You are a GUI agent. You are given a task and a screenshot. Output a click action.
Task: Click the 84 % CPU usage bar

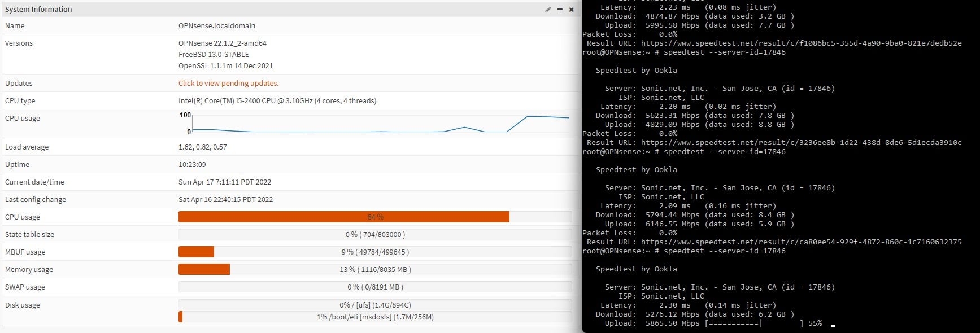click(374, 217)
